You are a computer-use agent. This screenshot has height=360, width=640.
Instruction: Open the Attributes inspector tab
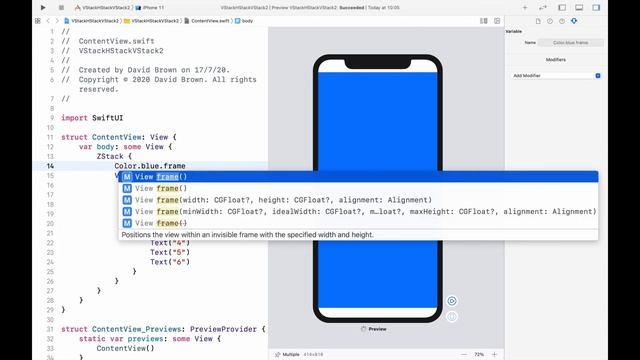click(574, 21)
